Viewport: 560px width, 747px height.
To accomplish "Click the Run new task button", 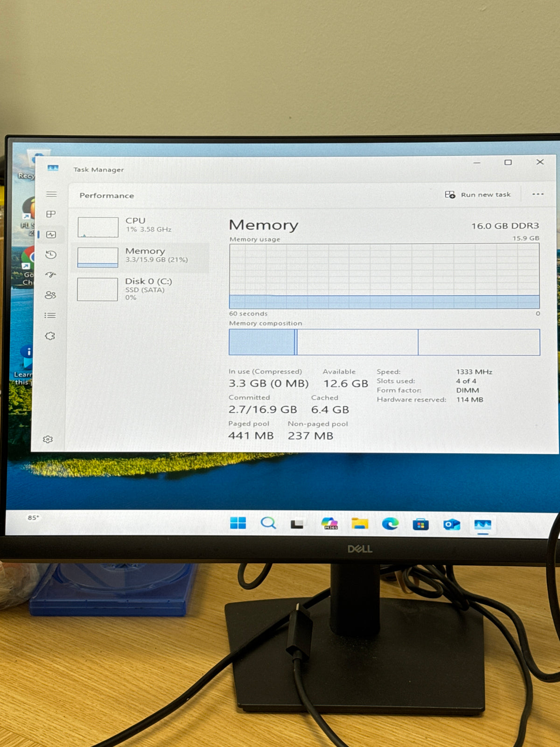I will tap(478, 195).
